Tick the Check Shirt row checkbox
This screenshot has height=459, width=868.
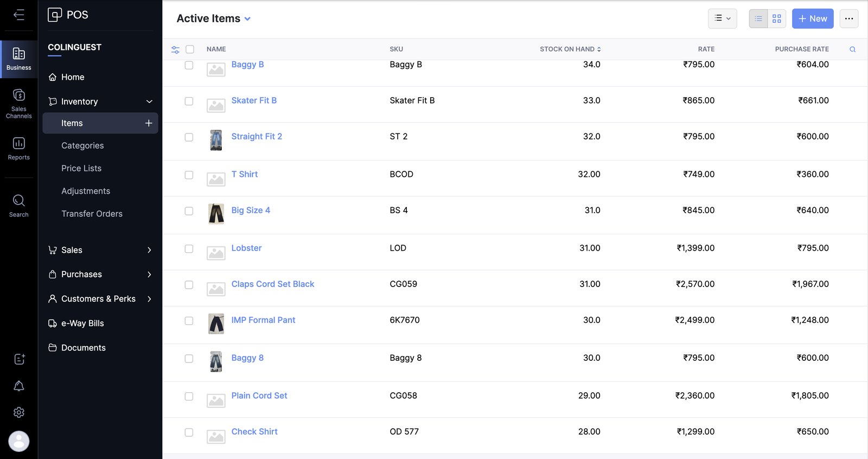point(189,432)
